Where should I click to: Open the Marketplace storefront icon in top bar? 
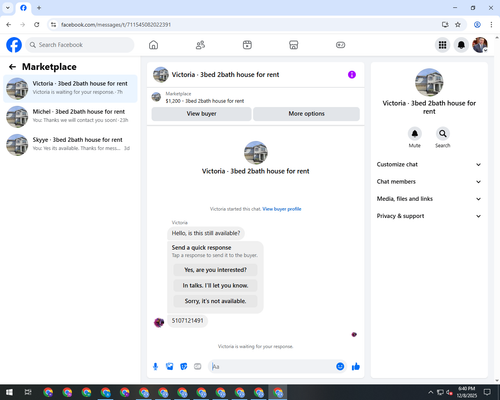[293, 45]
